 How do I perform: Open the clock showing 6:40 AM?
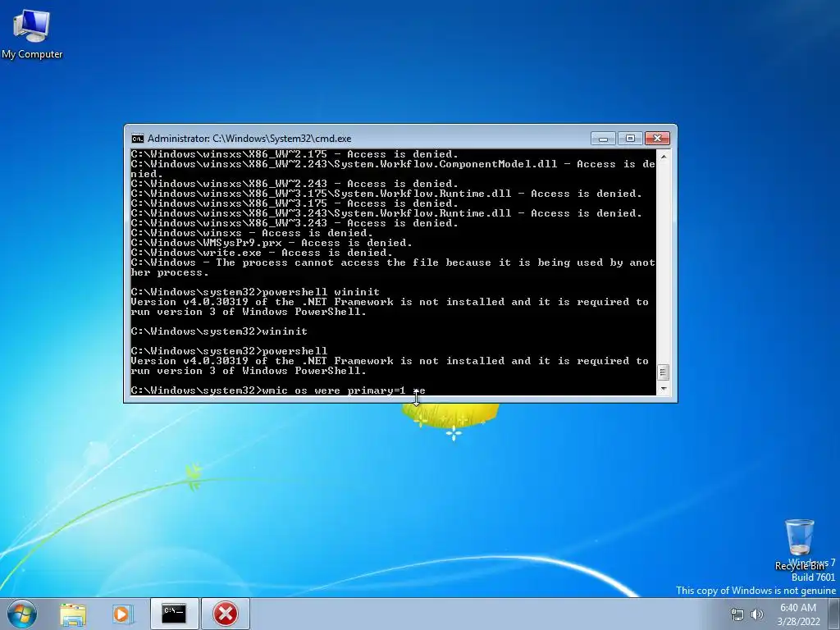(798, 614)
